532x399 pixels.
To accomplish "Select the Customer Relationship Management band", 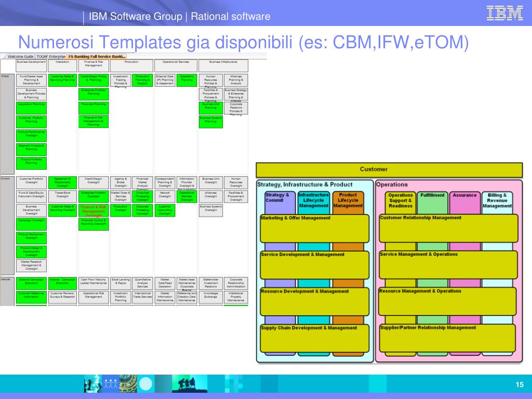I will click(x=448, y=229).
